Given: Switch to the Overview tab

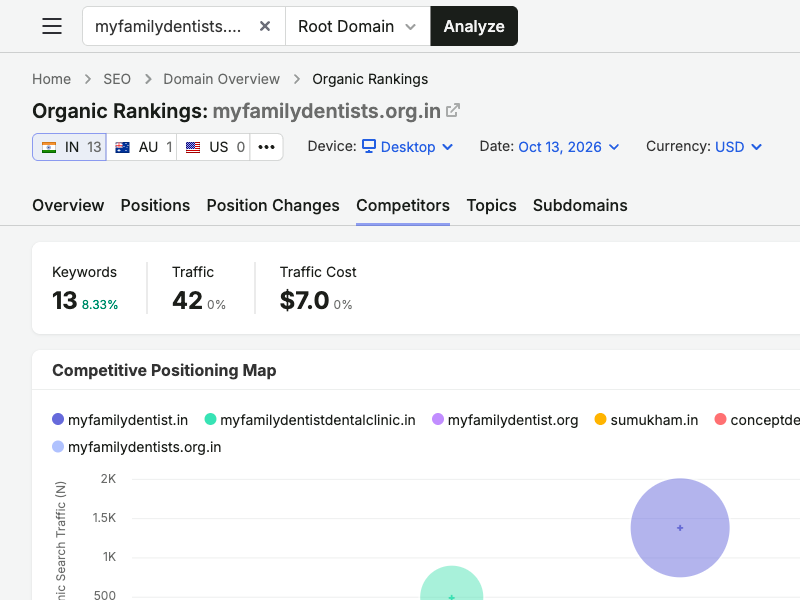Looking at the screenshot, I should 68,205.
